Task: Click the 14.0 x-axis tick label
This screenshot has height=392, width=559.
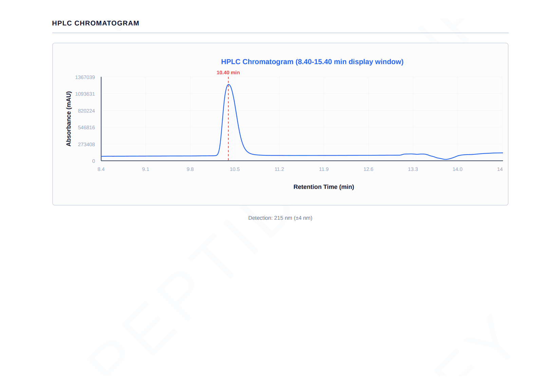Action: tap(458, 169)
